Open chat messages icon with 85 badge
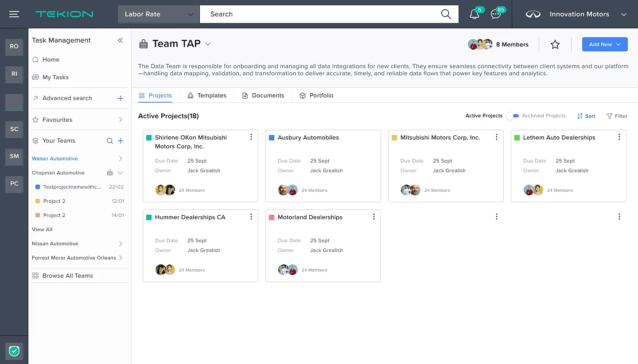 coord(496,14)
